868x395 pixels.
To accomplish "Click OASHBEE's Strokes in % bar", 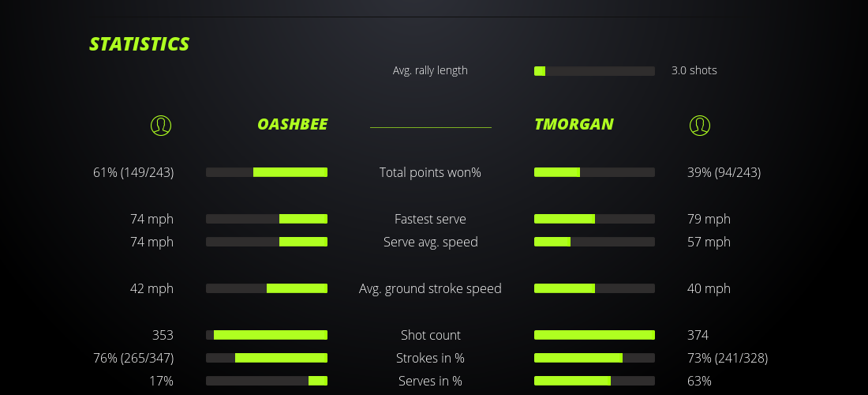I will pos(267,358).
